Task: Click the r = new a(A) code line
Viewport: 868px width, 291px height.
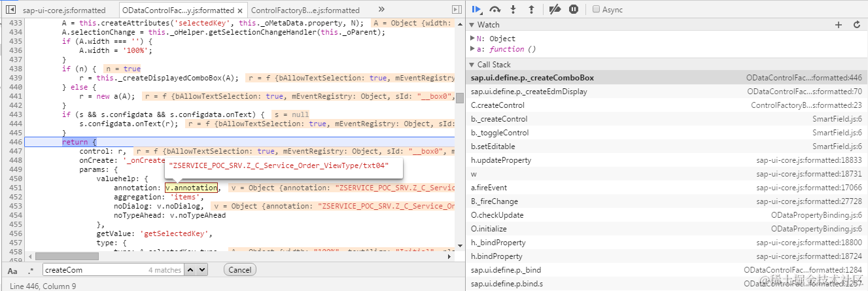Action: 107,96
